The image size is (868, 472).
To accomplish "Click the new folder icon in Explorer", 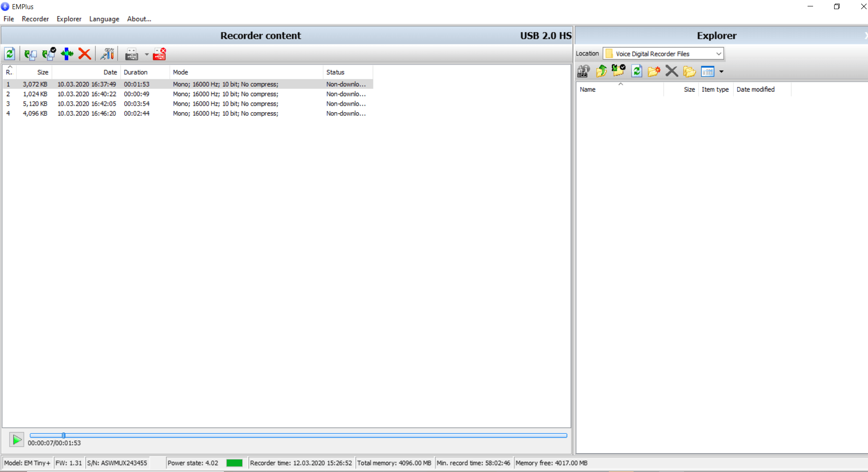I will [654, 71].
